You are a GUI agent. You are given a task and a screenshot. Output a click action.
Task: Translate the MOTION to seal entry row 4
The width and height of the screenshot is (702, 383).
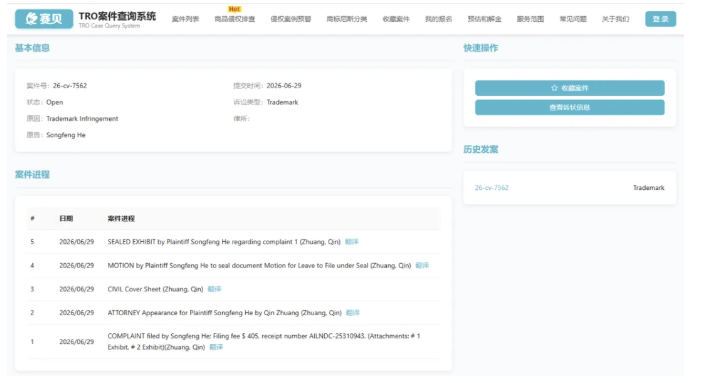[x=422, y=266]
